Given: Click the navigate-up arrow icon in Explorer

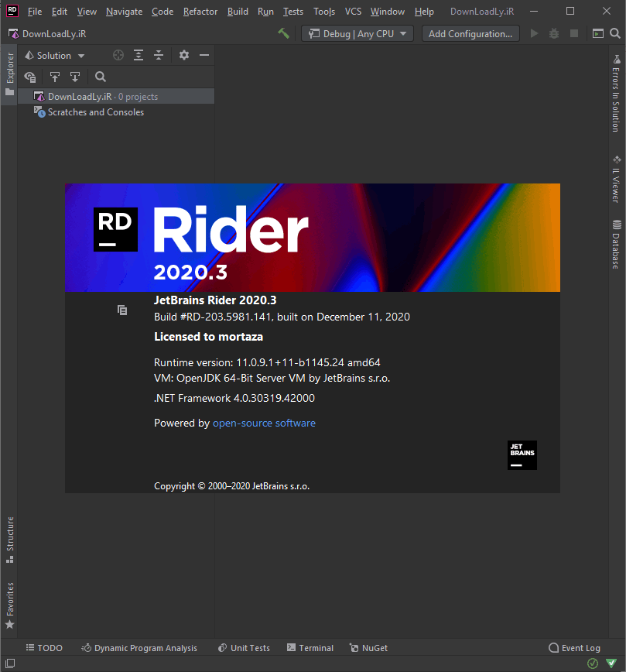Looking at the screenshot, I should (55, 77).
